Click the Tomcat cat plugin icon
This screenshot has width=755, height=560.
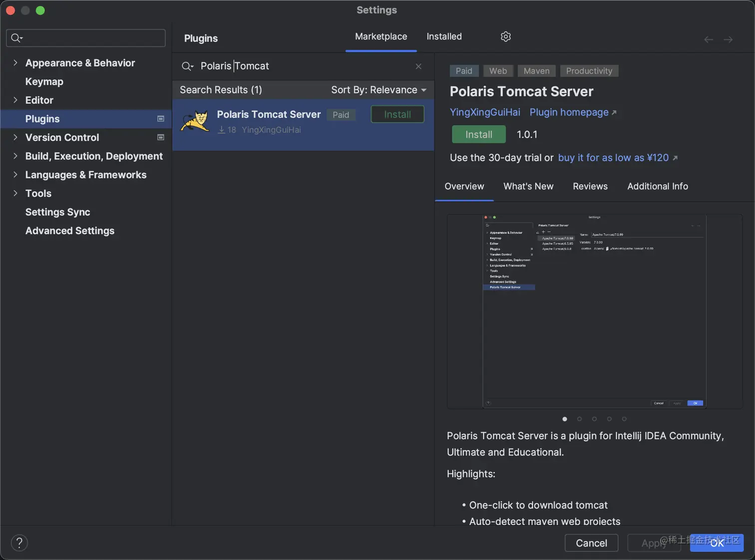point(195,121)
